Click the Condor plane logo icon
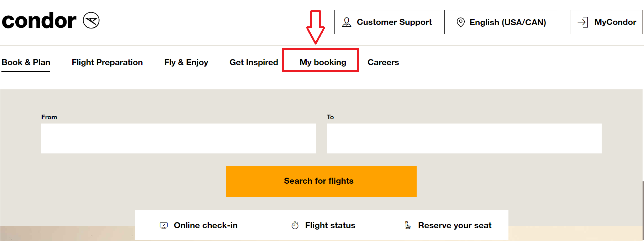Viewport: 644px width, 241px height. pos(91,20)
